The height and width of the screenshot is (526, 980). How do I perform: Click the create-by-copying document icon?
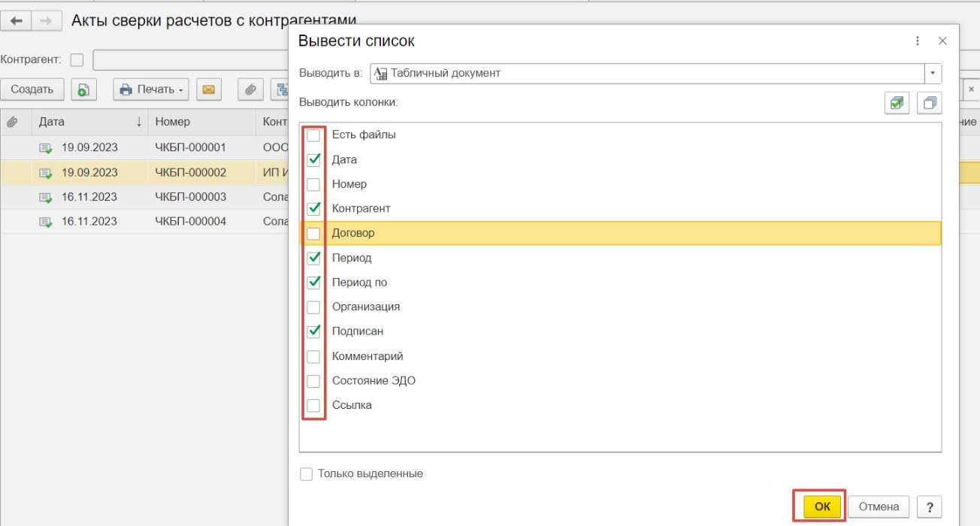[x=84, y=89]
